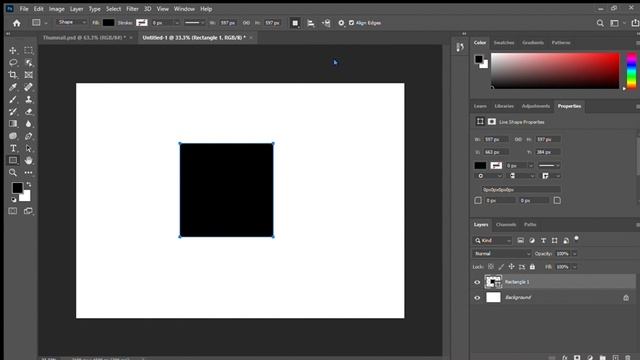Select the Frame tool

point(28,75)
